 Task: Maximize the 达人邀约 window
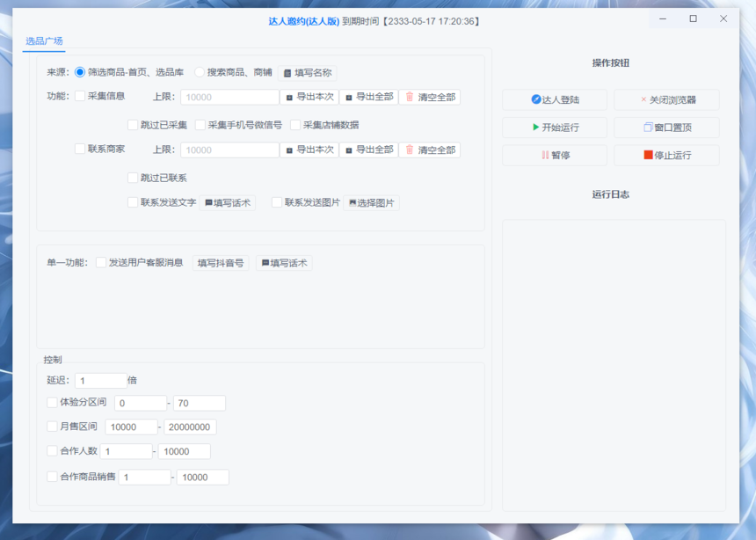tap(694, 18)
